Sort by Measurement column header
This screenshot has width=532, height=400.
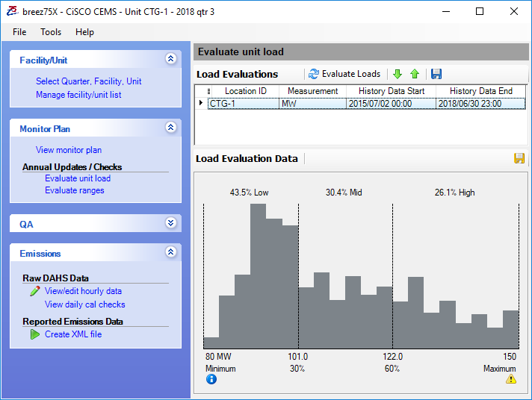tap(312, 91)
